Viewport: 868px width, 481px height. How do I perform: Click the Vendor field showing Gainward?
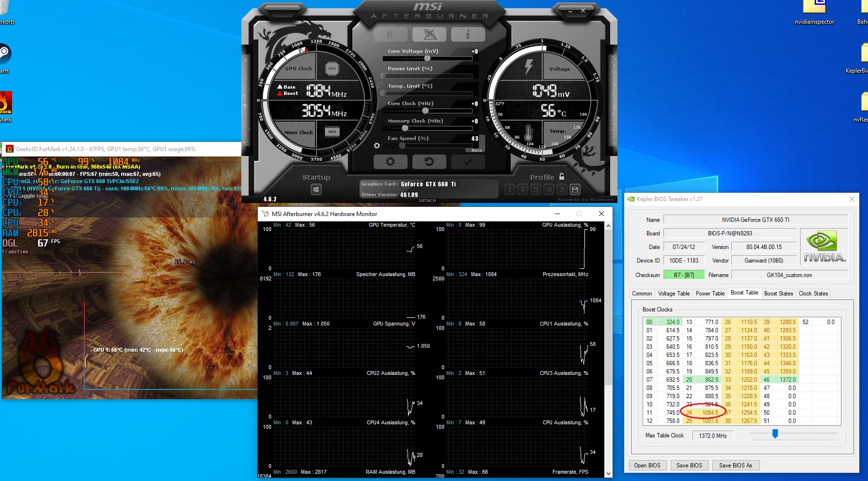(x=764, y=261)
